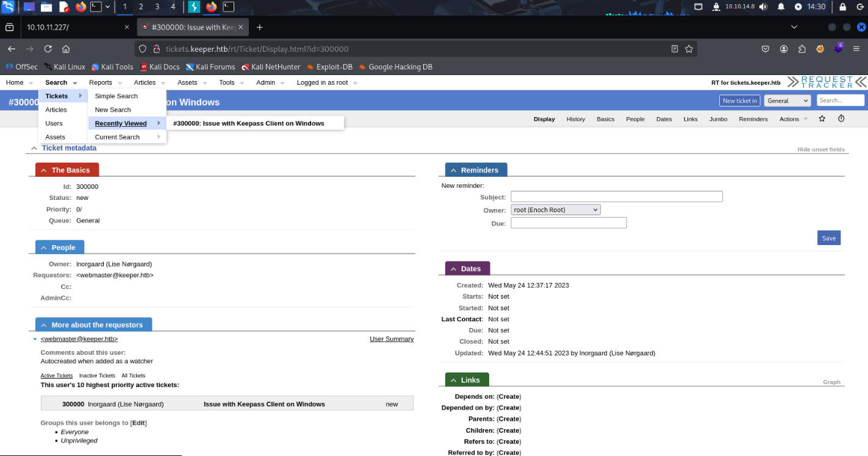Open the Assets entry under the Search menu

55,137
